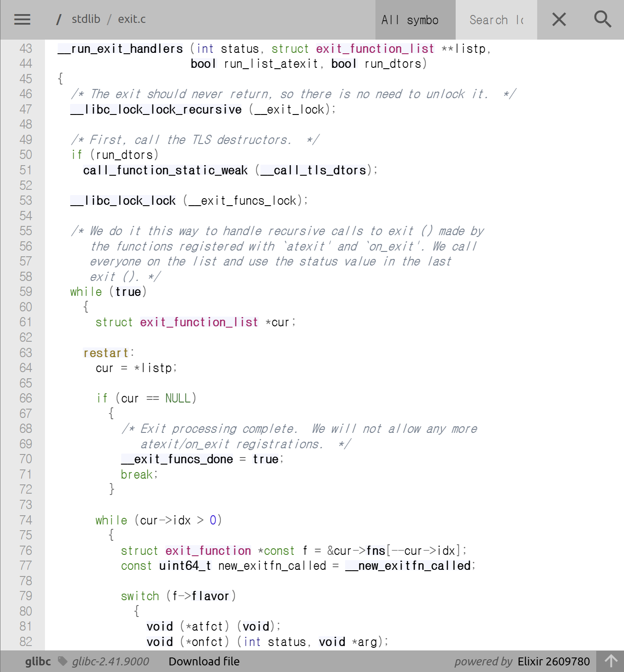
Task: Click the glibc project name in footer
Action: pyautogui.click(x=38, y=661)
